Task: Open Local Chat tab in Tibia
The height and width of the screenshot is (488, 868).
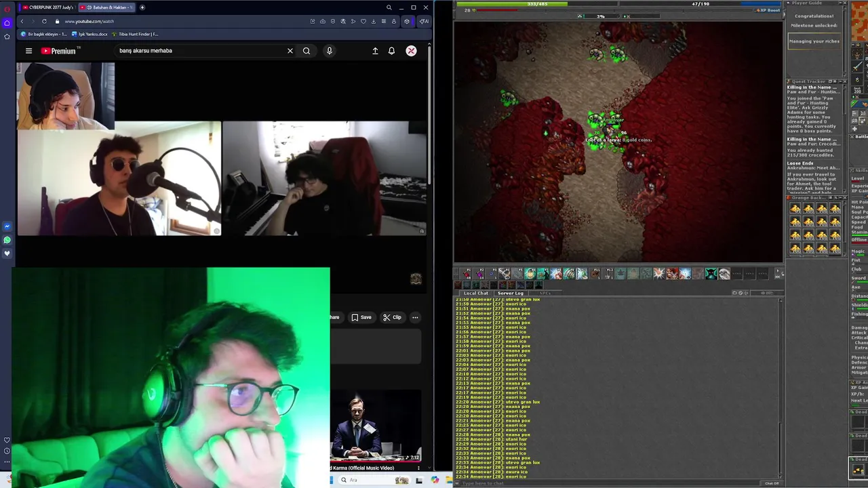Action: [476, 293]
